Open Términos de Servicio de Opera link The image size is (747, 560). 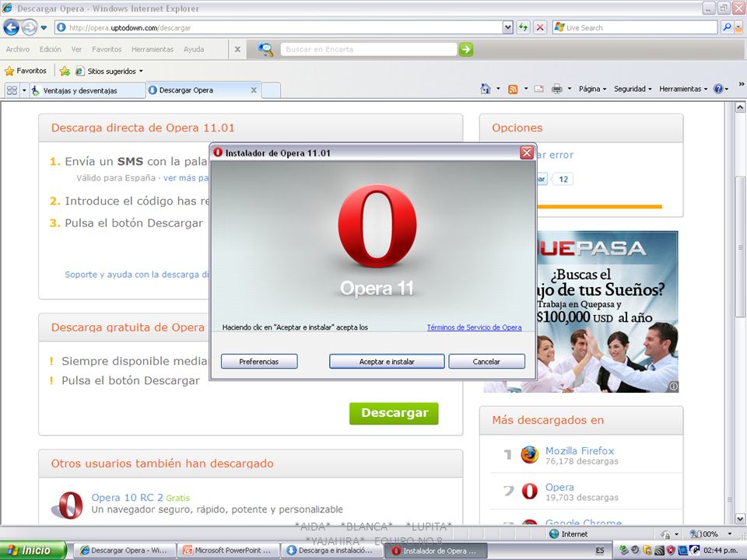(x=474, y=327)
